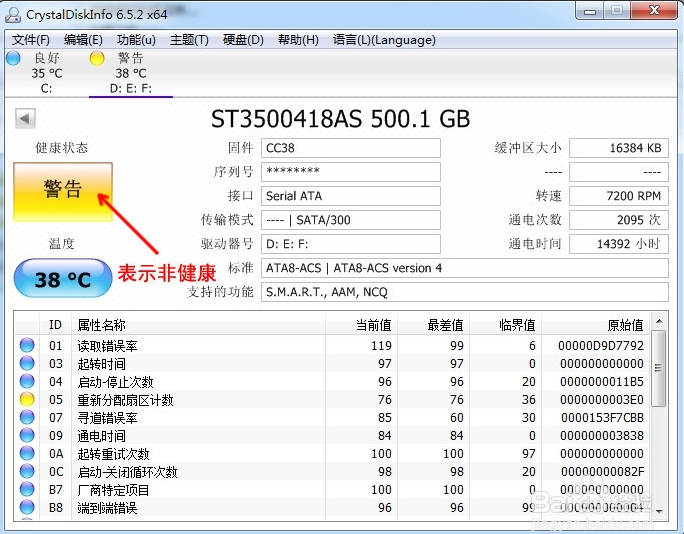
Task: Click the scroll up arrow of attribute list
Action: (x=659, y=322)
